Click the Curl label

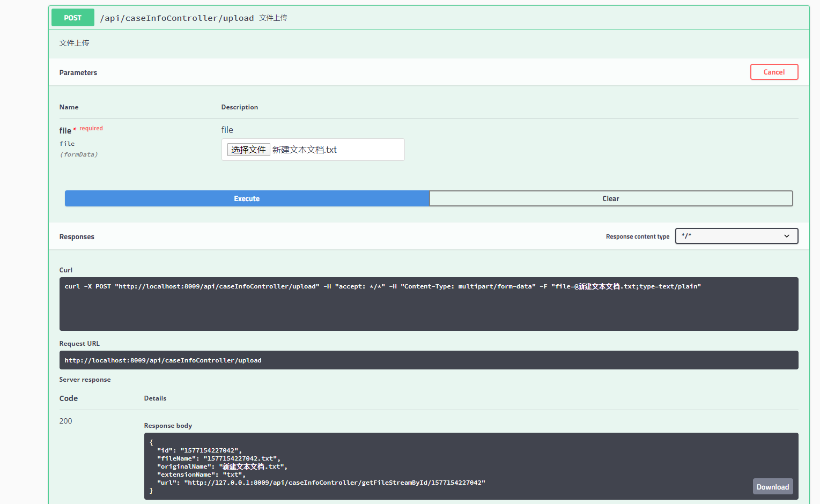click(x=66, y=270)
